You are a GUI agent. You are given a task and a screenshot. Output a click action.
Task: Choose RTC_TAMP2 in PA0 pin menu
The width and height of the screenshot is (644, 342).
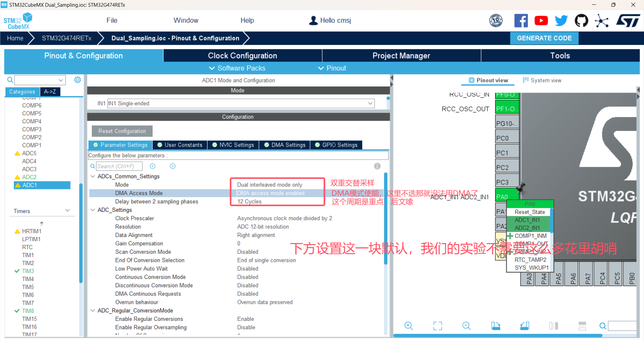(530, 260)
